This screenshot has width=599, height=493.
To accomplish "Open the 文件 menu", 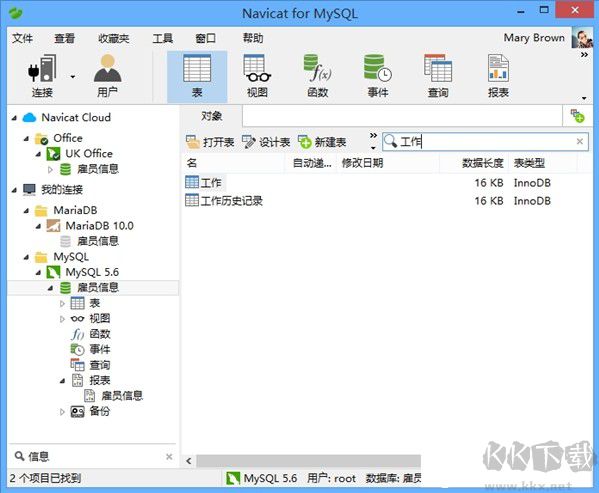I will [x=23, y=38].
